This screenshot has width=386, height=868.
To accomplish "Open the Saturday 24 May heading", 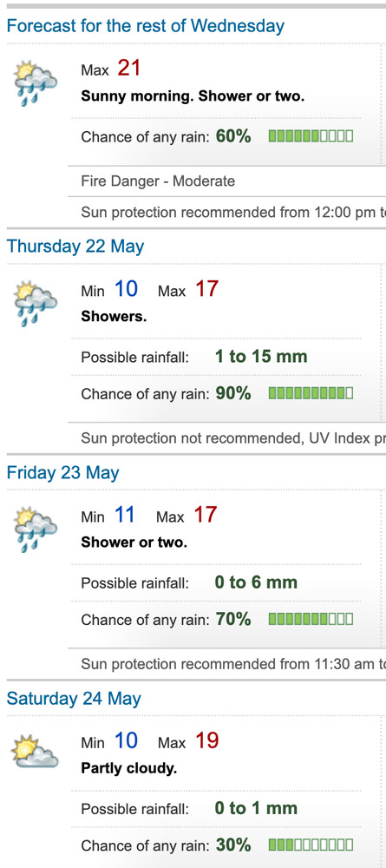I will pos(74,698).
